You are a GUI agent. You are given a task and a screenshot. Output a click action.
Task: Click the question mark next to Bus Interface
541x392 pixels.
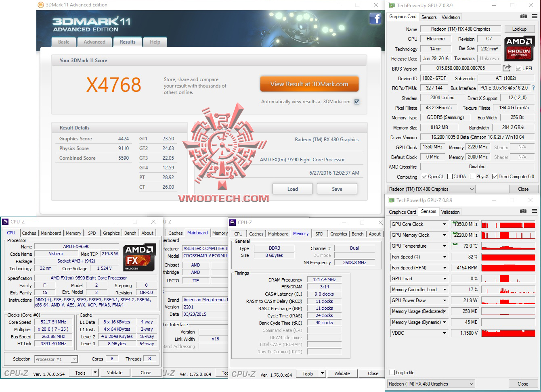coord(533,88)
